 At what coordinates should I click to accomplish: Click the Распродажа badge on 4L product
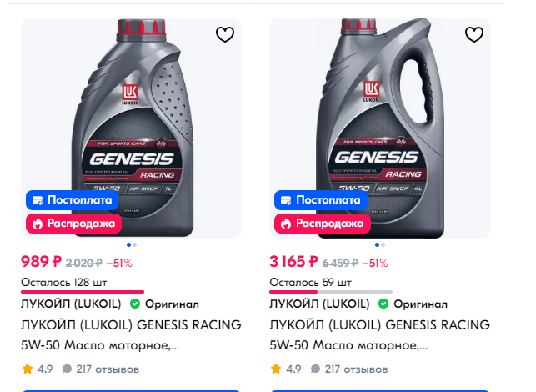point(319,224)
